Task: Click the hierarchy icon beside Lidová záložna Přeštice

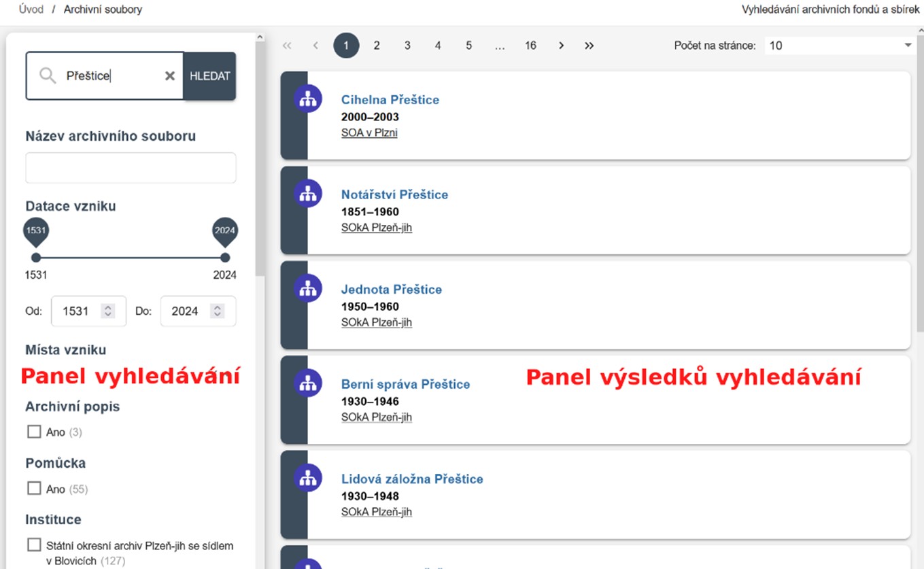Action: click(x=308, y=479)
